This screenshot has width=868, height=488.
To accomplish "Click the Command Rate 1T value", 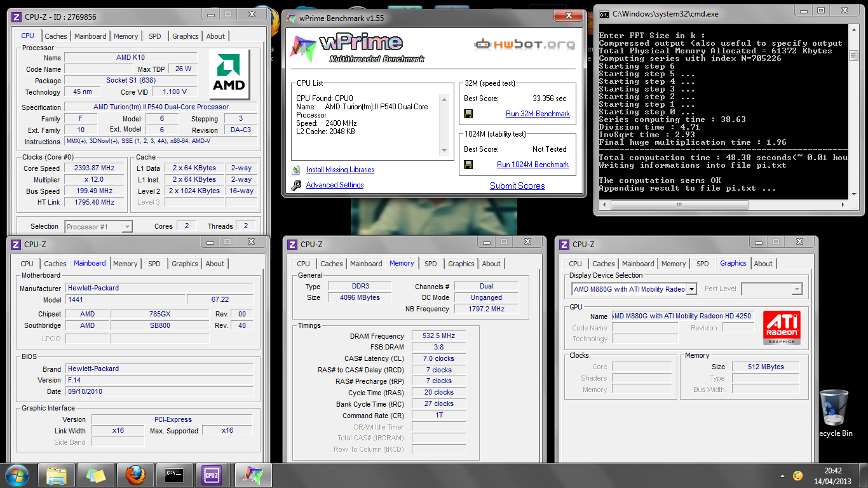I will [439, 415].
